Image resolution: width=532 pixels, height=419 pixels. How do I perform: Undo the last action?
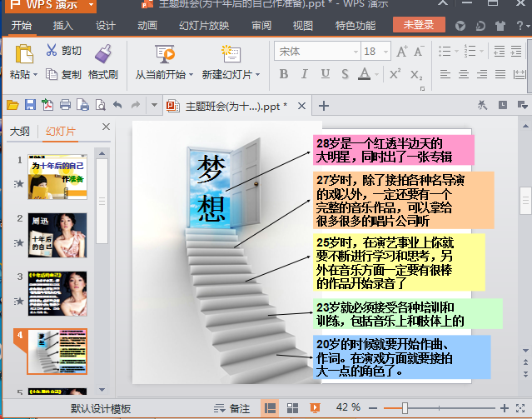(x=117, y=105)
